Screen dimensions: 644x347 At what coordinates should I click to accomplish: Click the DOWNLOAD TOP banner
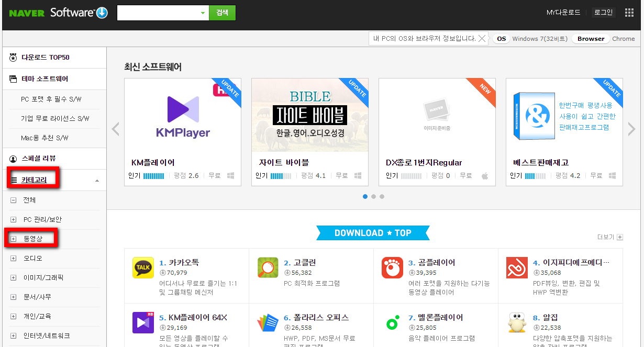click(x=373, y=233)
